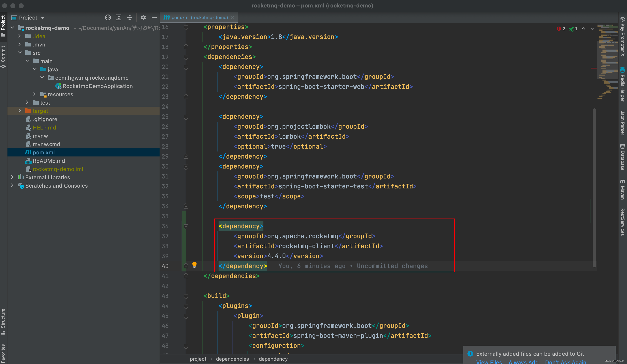The width and height of the screenshot is (627, 364).
Task: Expand the .mvn folder
Action: 20,44
